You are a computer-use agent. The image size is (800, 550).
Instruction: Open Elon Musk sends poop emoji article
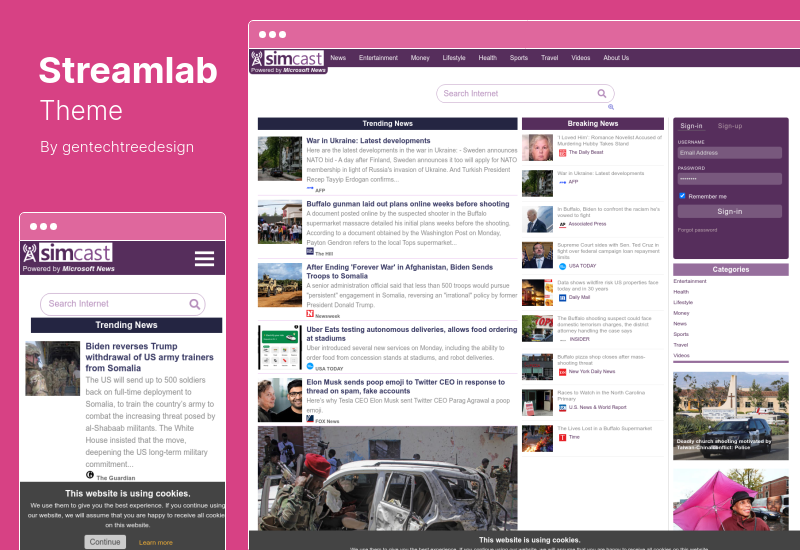[406, 386]
